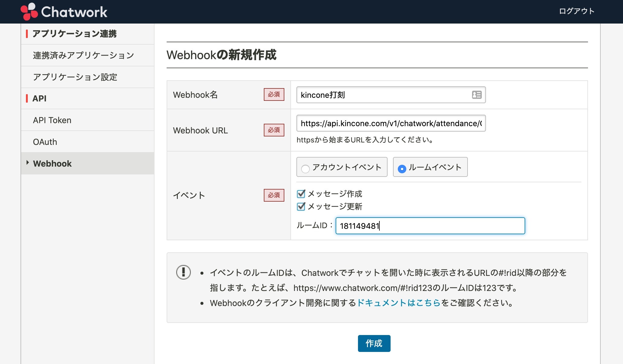This screenshot has height=364, width=623.
Task: Open OAuth in the sidebar
Action: pyautogui.click(x=88, y=142)
